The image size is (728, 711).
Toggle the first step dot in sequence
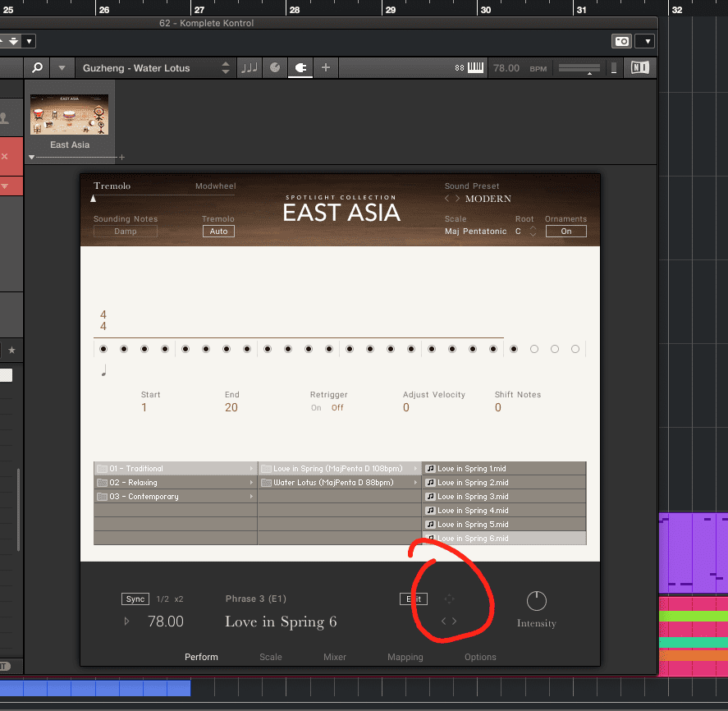pos(103,349)
